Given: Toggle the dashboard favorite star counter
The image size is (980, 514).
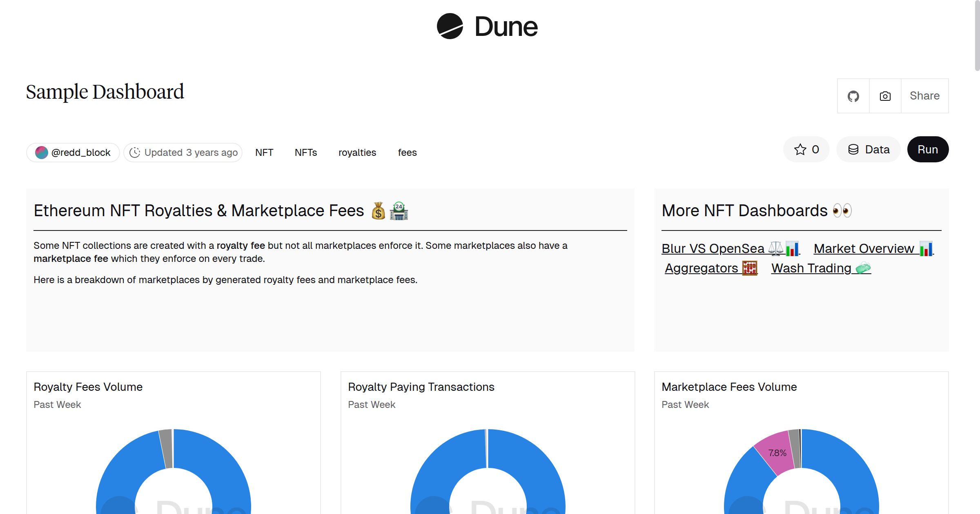Looking at the screenshot, I should coord(806,149).
